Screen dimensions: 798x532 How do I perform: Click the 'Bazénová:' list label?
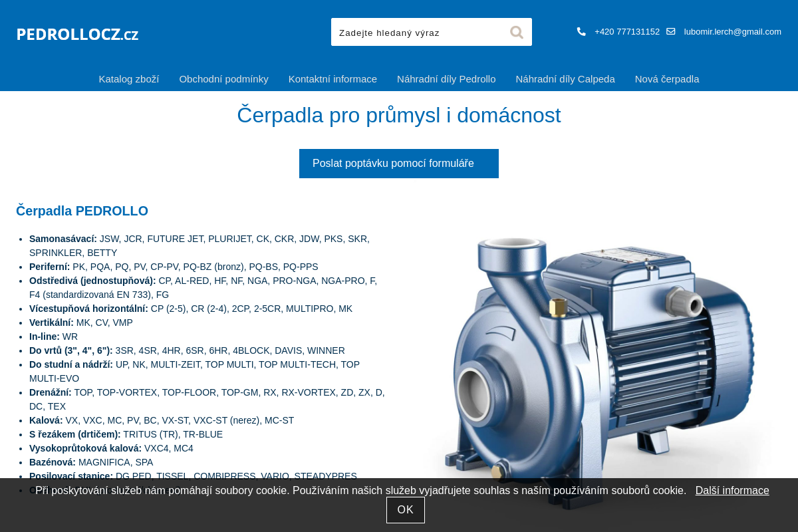click(53, 462)
